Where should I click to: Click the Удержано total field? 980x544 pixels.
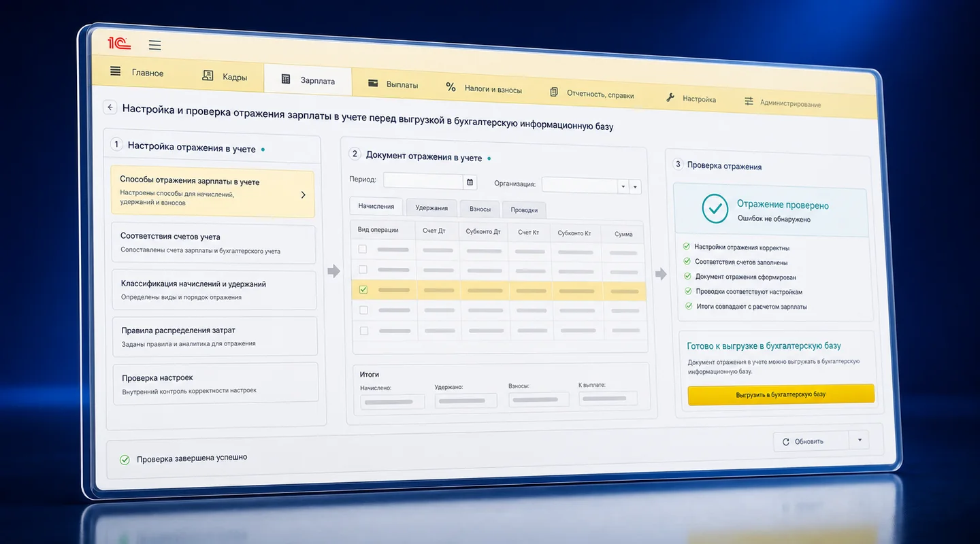[x=465, y=401]
